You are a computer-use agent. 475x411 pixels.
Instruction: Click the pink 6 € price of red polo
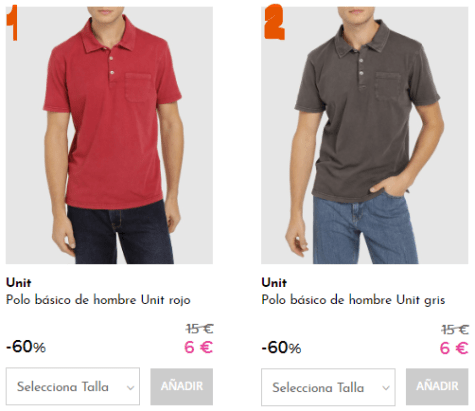(x=198, y=347)
